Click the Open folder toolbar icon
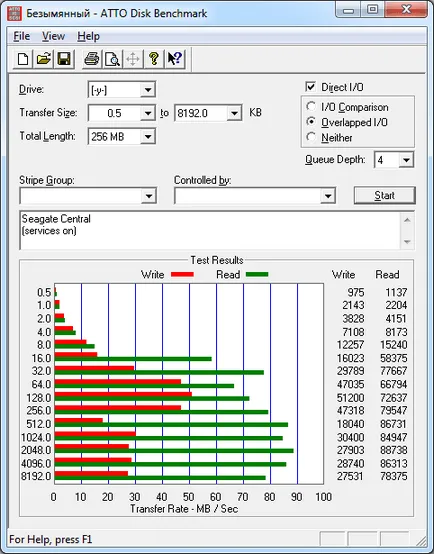Viewport: 434px width, 554px height. coord(43,59)
